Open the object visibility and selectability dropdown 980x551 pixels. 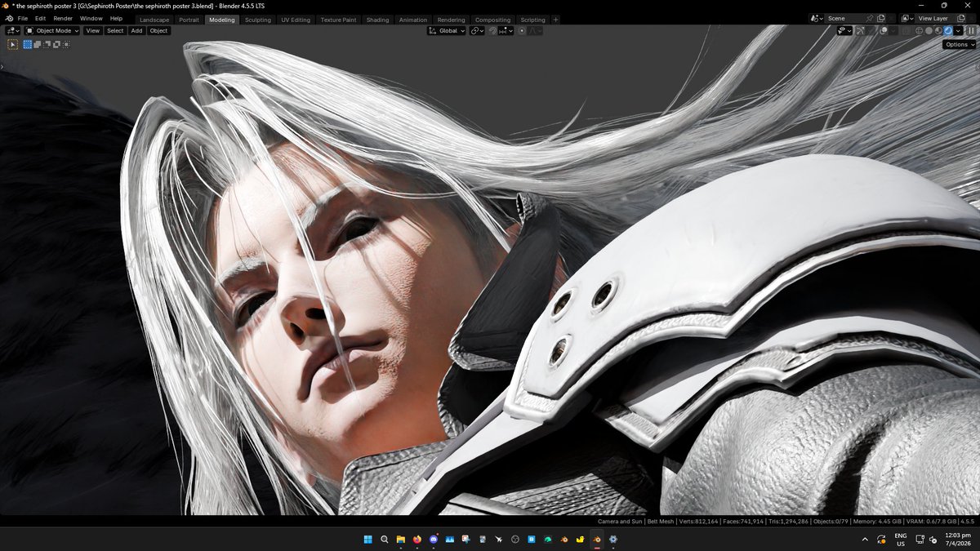(844, 30)
